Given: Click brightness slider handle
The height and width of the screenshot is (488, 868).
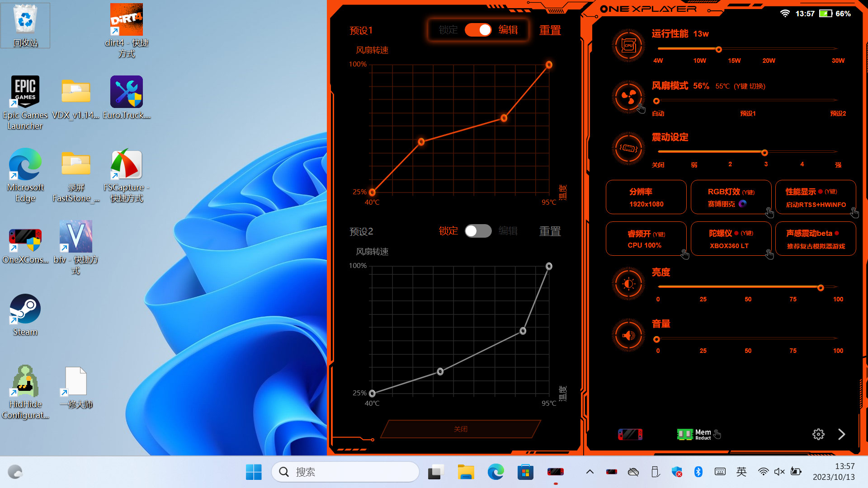Looking at the screenshot, I should tap(821, 288).
